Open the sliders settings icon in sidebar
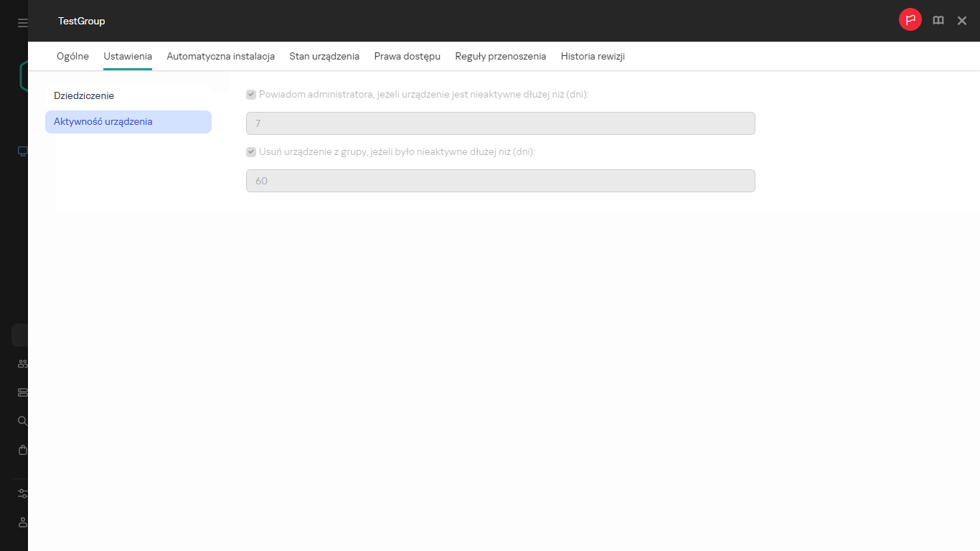The image size is (980, 551). coord(22,494)
